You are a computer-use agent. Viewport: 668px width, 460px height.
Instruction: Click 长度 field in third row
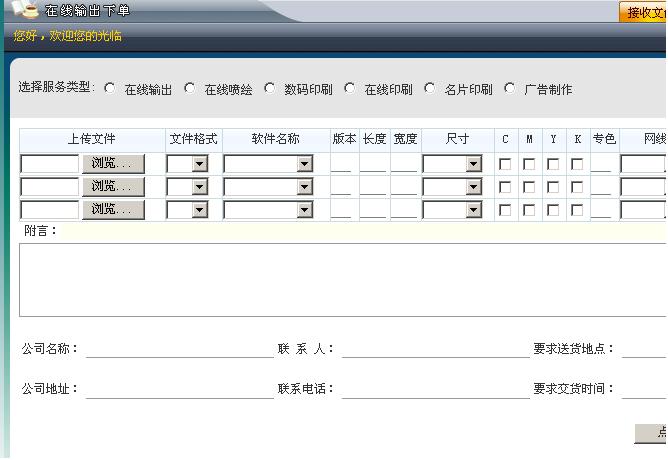pyautogui.click(x=373, y=210)
